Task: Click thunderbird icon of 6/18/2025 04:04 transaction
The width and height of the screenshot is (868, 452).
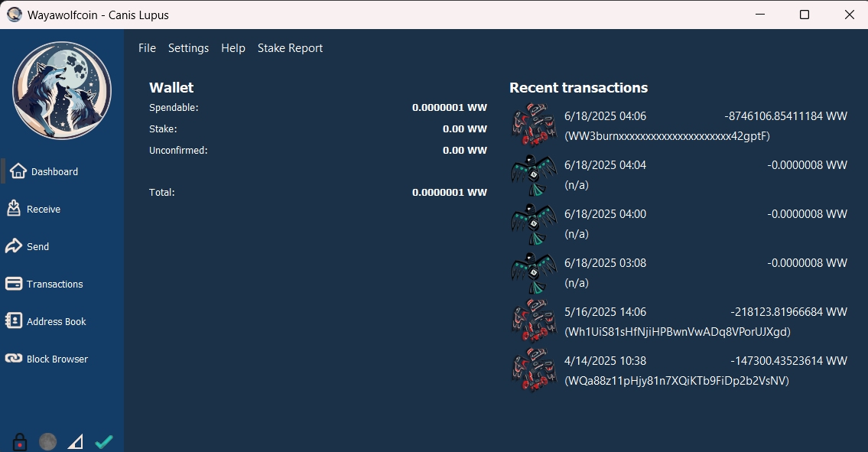Action: (534, 175)
